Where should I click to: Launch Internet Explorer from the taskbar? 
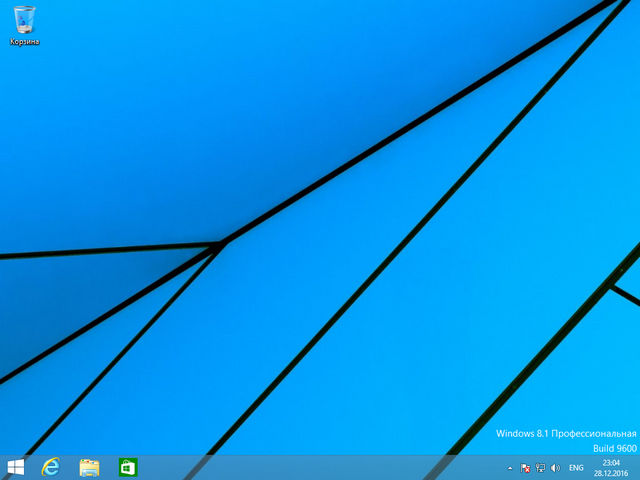point(51,467)
